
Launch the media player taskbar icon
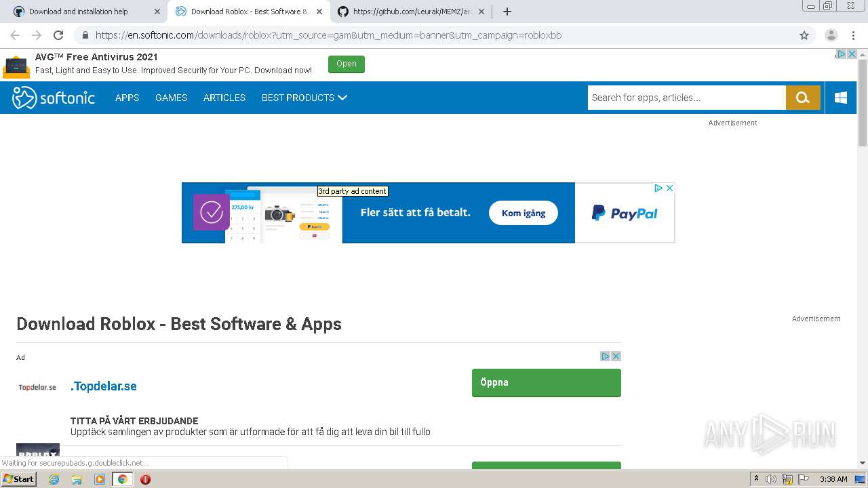click(100, 479)
